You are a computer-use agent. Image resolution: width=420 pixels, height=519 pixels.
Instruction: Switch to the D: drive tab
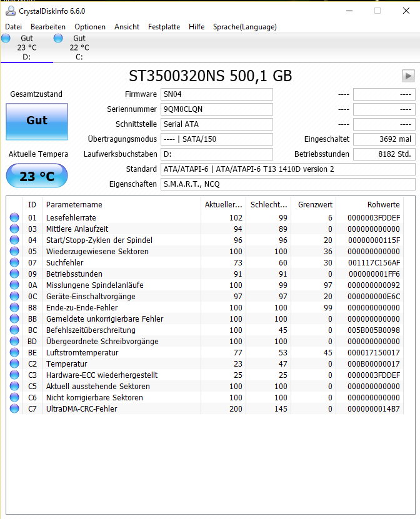[26, 47]
